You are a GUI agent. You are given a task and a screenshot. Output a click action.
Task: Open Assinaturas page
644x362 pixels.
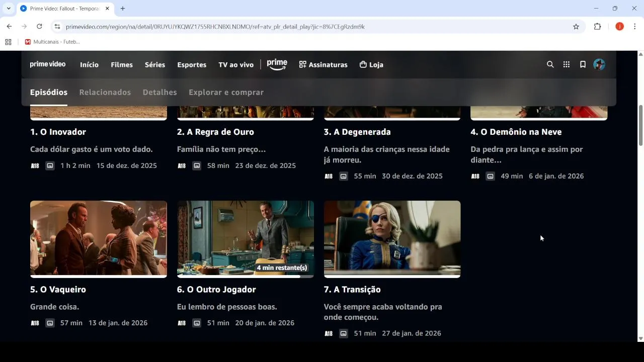point(323,65)
